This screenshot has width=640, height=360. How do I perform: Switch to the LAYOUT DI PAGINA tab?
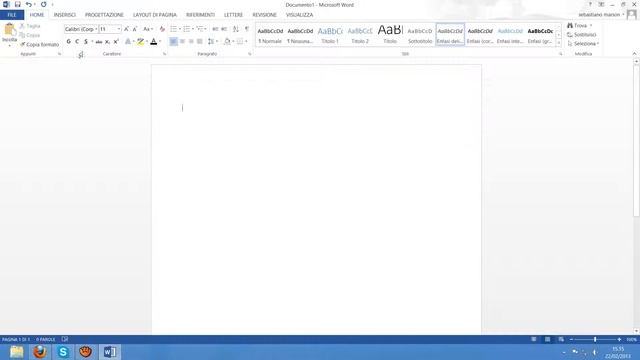tap(155, 15)
